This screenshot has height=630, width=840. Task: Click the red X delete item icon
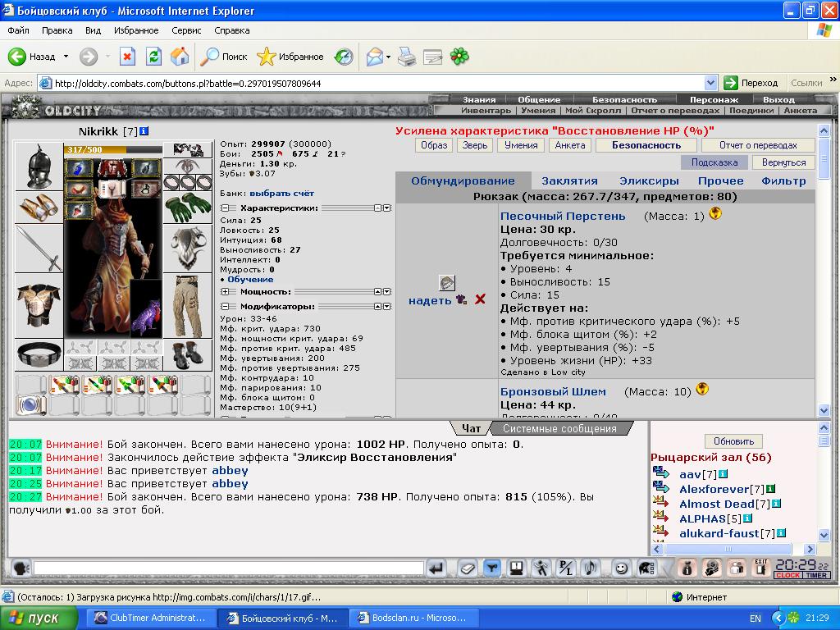(x=480, y=299)
